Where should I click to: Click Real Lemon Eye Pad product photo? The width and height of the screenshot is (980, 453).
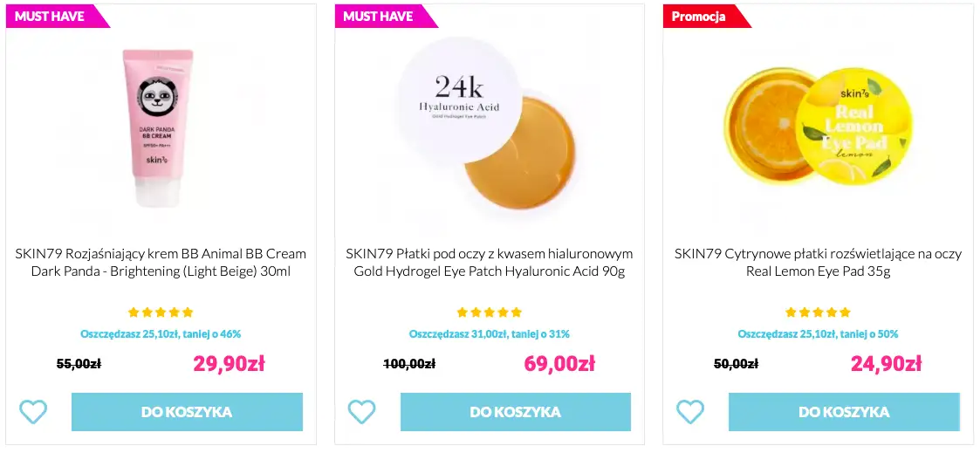[818, 127]
